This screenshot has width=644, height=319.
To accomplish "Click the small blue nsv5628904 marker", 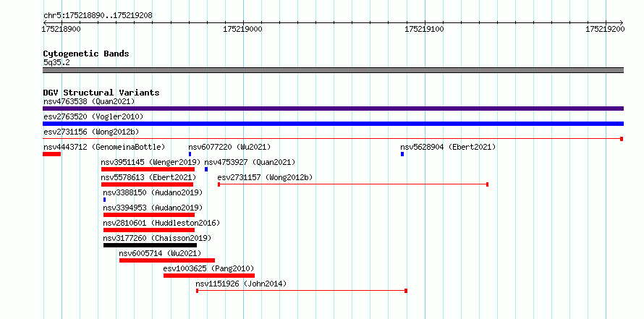I will 402,154.
